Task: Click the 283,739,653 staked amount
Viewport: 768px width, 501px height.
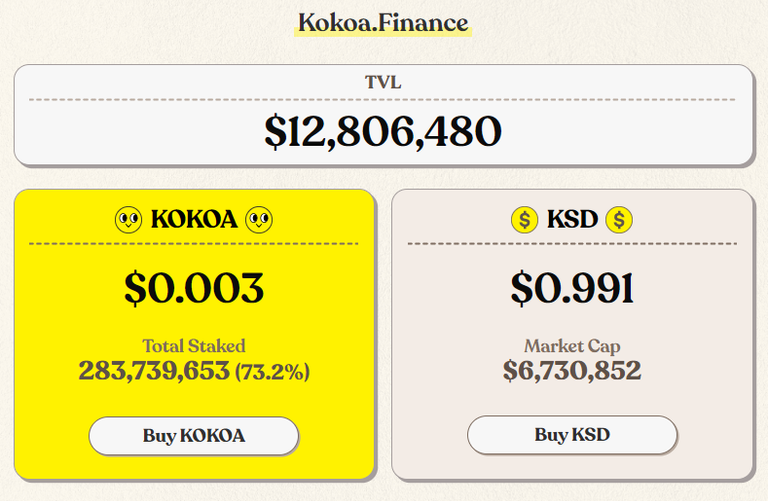Action: click(x=154, y=370)
